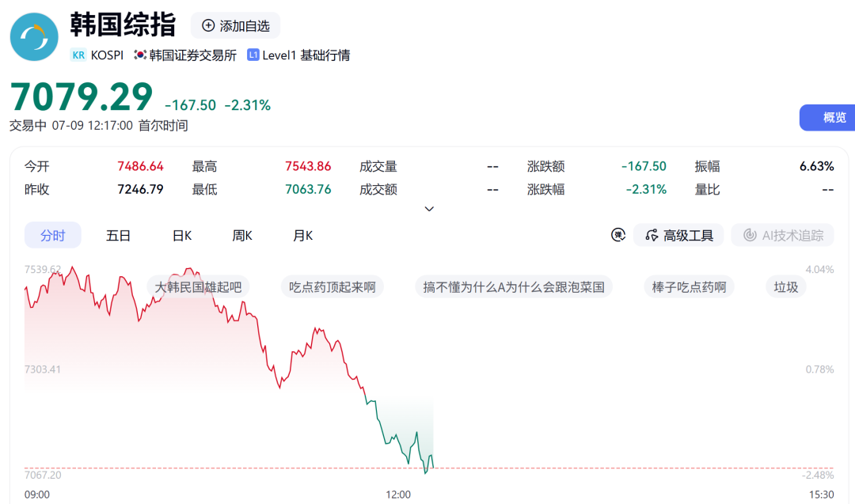The image size is (855, 504).
Task: Open the 周K chart tab
Action: pos(242,235)
